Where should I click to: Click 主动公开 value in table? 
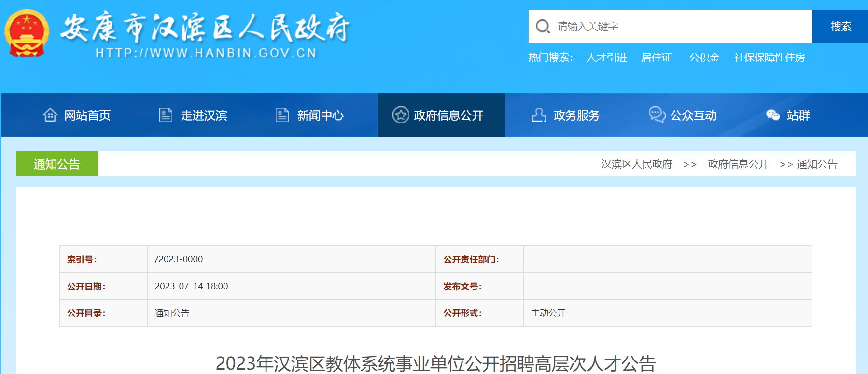(548, 313)
